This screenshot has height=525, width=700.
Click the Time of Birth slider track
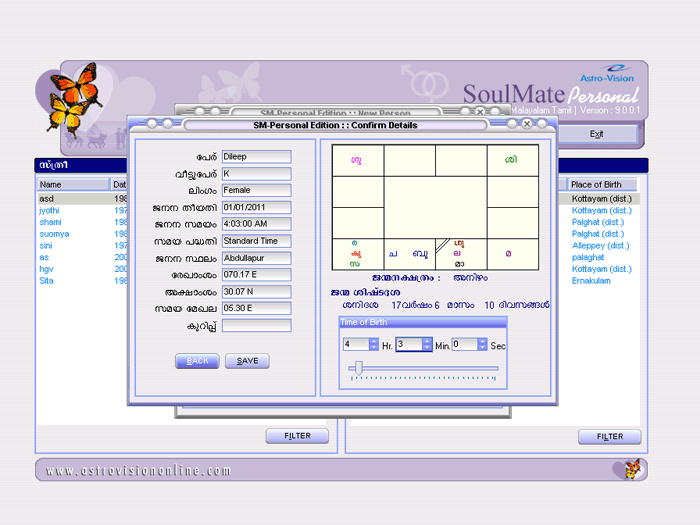423,368
